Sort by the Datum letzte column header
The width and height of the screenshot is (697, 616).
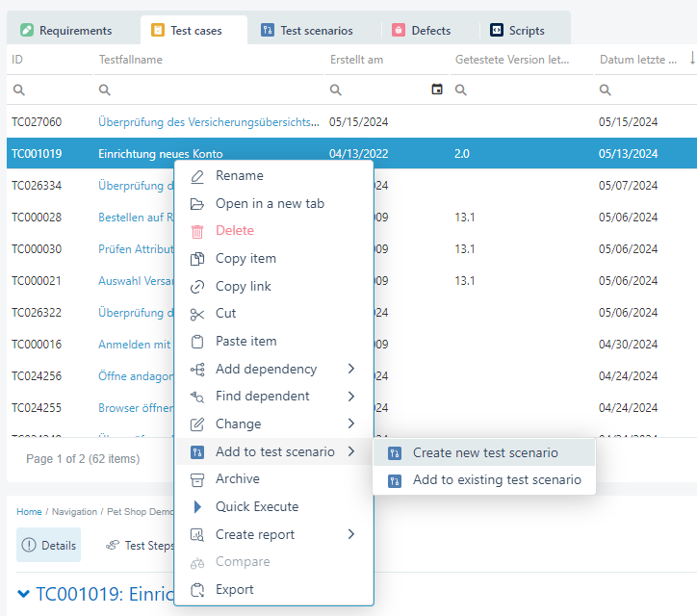(x=639, y=60)
